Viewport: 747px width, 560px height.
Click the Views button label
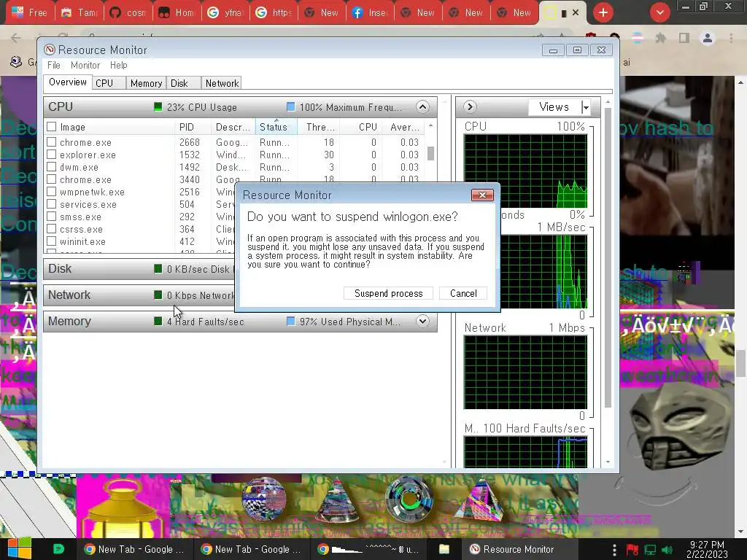pyautogui.click(x=554, y=107)
